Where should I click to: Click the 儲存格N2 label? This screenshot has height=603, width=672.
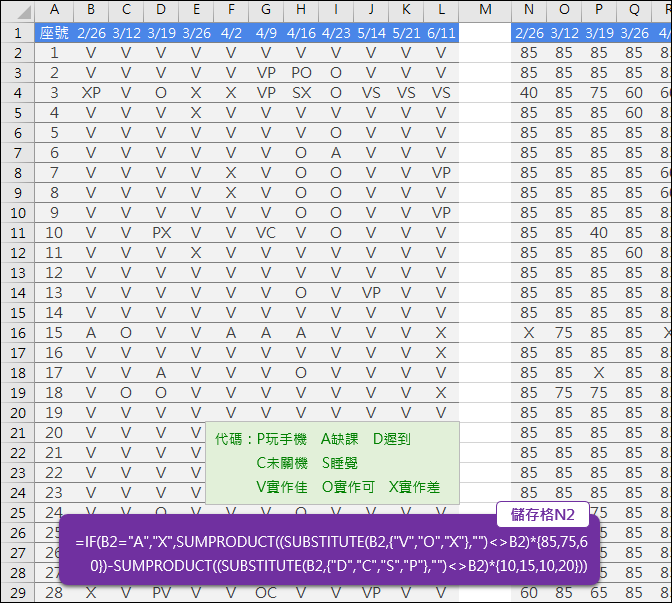543,514
